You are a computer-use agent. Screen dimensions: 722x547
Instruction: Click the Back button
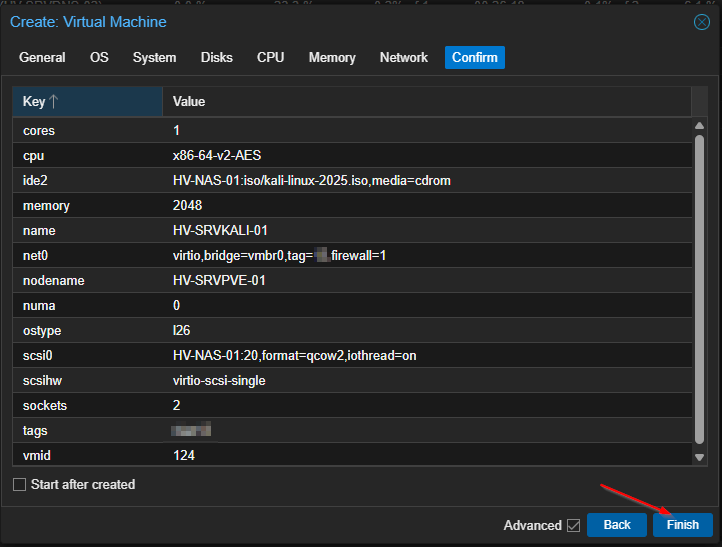click(x=616, y=525)
